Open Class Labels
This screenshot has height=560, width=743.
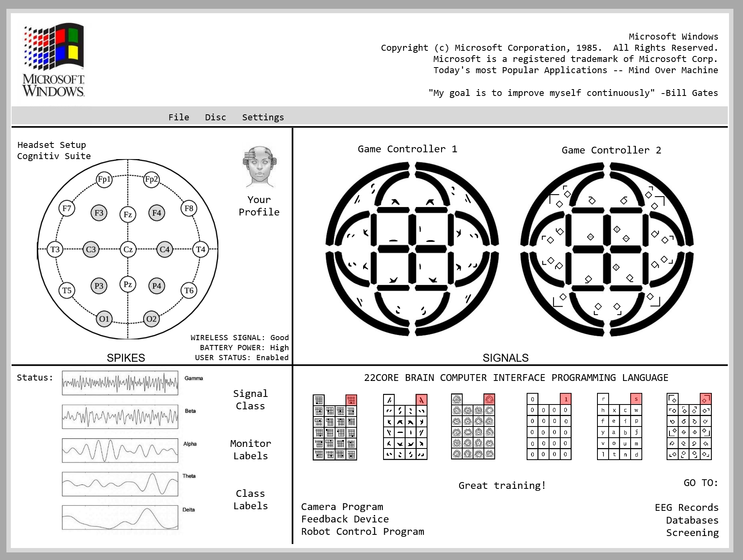coord(250,500)
